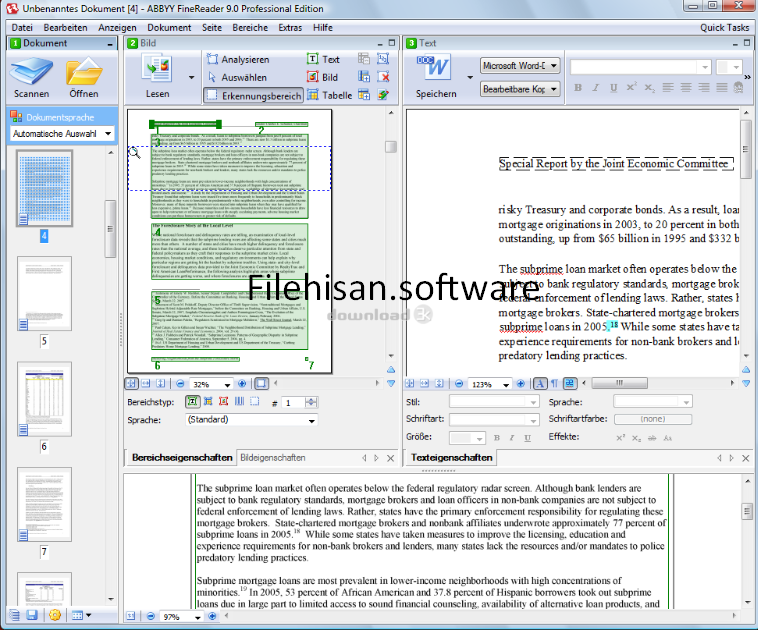The height and width of the screenshot is (632, 758).
Task: Click the thumbnail list vertical scrollbar
Action: [110, 229]
